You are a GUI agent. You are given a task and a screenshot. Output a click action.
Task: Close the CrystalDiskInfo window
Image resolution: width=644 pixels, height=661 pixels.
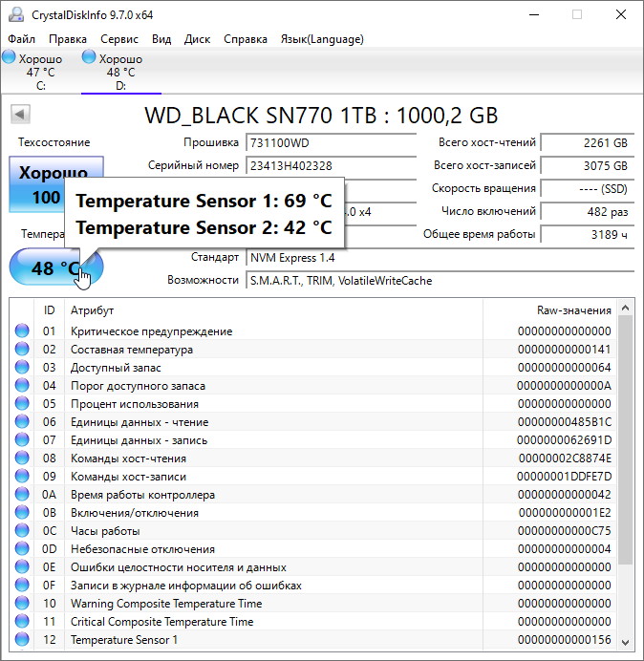pyautogui.click(x=621, y=14)
